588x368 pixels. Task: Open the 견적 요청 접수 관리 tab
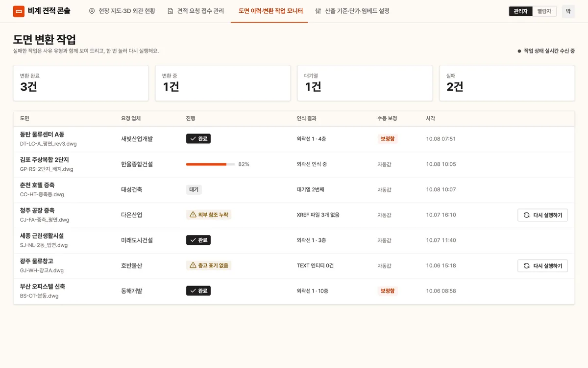click(196, 11)
